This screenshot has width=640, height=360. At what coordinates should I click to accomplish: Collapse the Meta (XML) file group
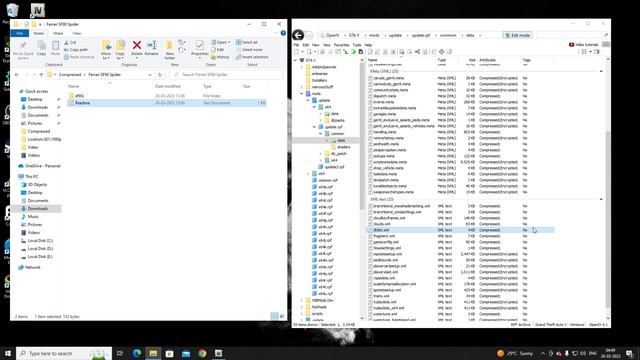(601, 71)
